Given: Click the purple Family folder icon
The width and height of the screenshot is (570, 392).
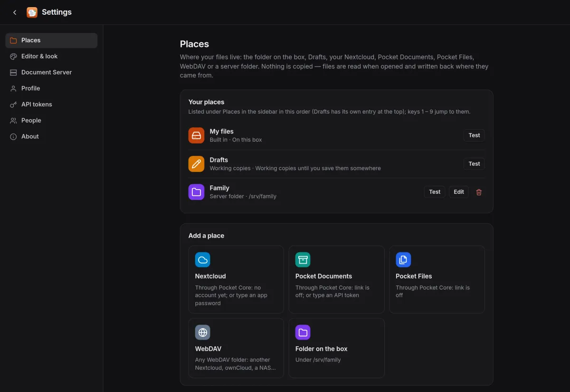Looking at the screenshot, I should (x=196, y=192).
